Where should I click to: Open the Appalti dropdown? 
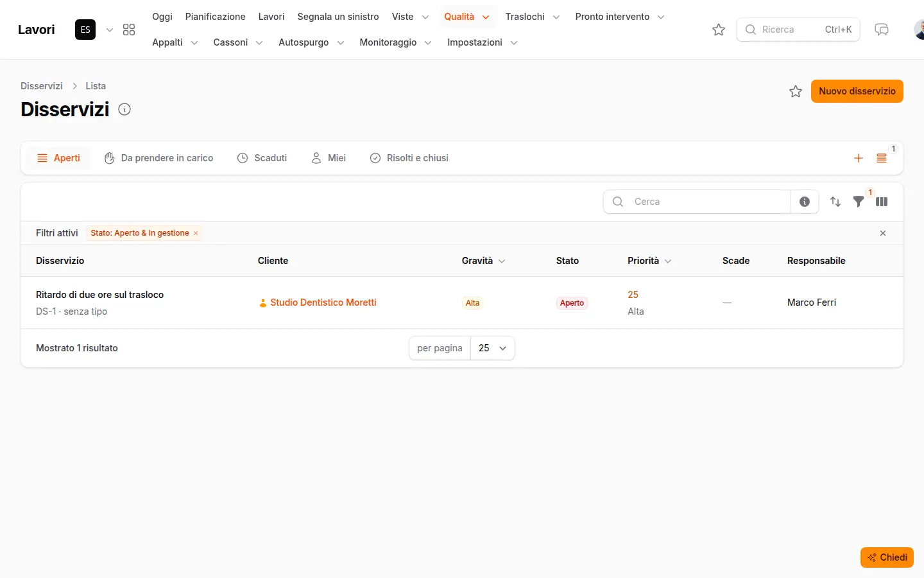pos(175,42)
